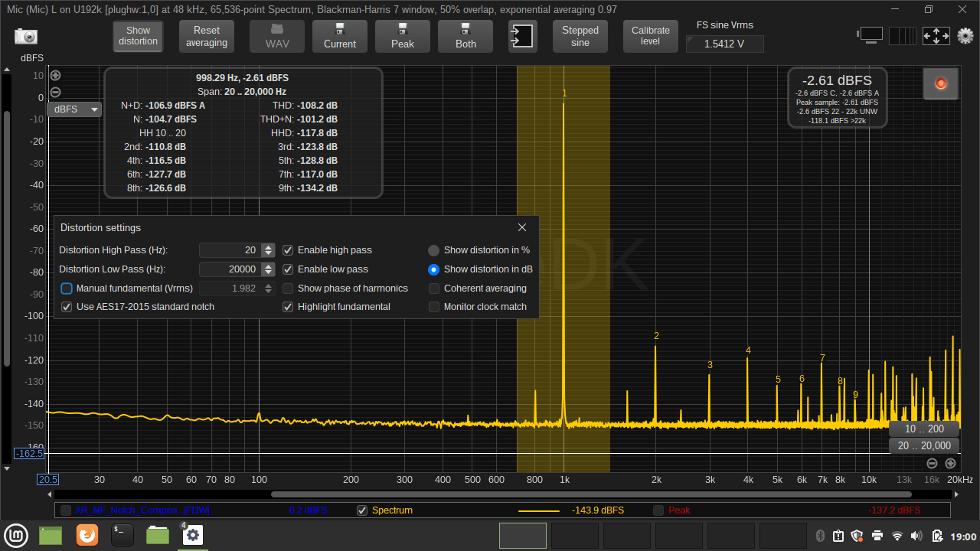Image resolution: width=980 pixels, height=551 pixels.
Task: Capture the graph with the camera icon
Action: coord(26,36)
